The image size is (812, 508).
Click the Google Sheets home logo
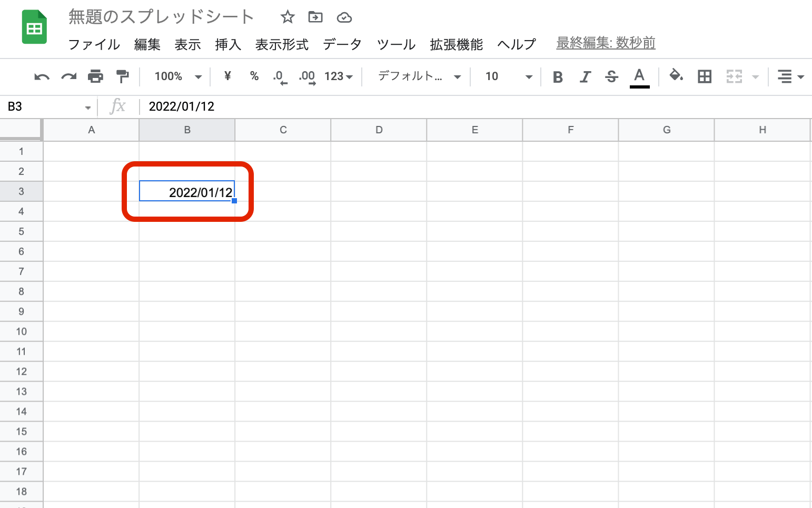tap(34, 27)
